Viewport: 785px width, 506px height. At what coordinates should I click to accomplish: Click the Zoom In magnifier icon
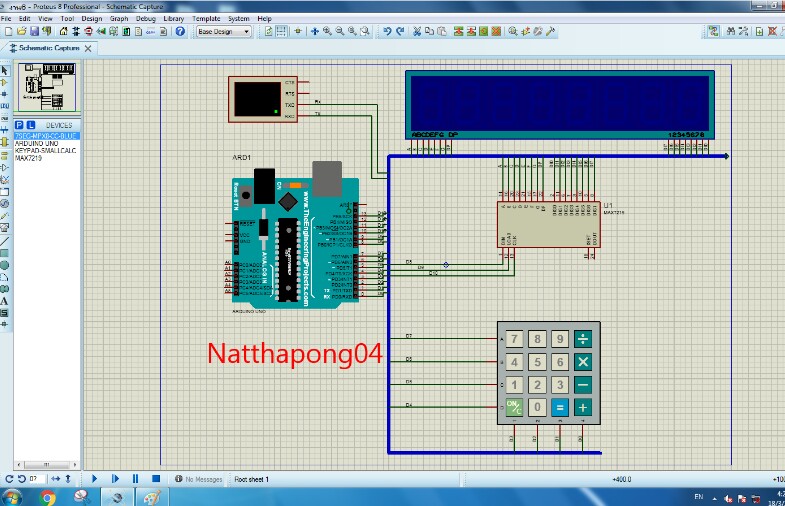click(327, 32)
